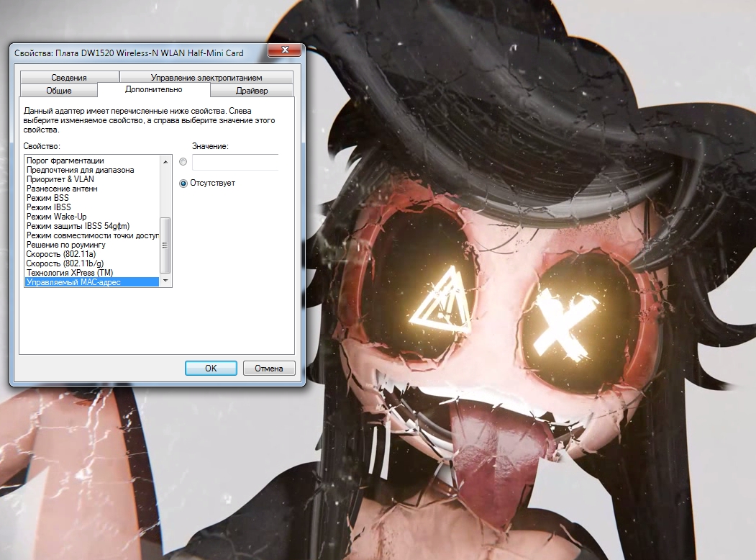756x560 pixels.
Task: Switch to the Сведения tab
Action: [x=69, y=78]
